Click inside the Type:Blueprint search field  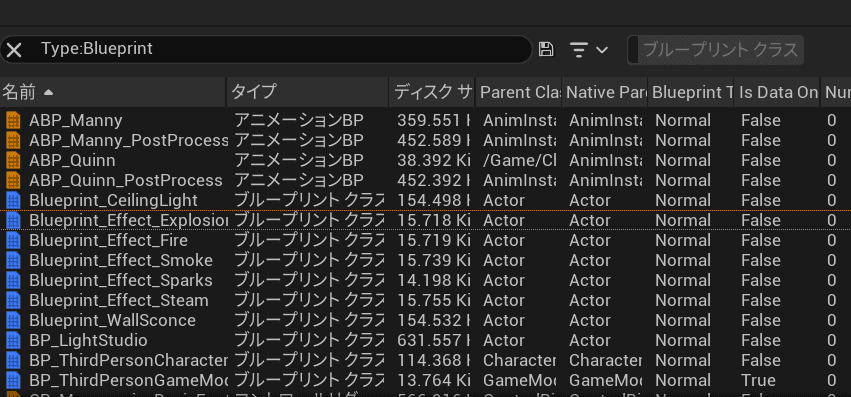point(282,49)
